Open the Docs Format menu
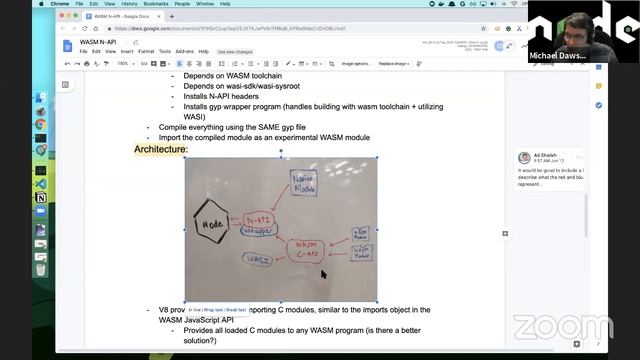This screenshot has height=360, width=640. pos(146,51)
